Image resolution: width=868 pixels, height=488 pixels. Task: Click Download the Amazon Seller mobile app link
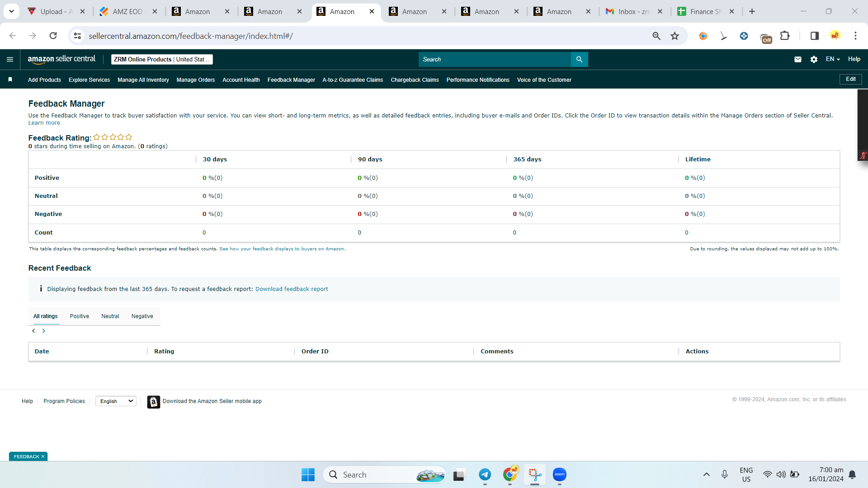pos(212,401)
